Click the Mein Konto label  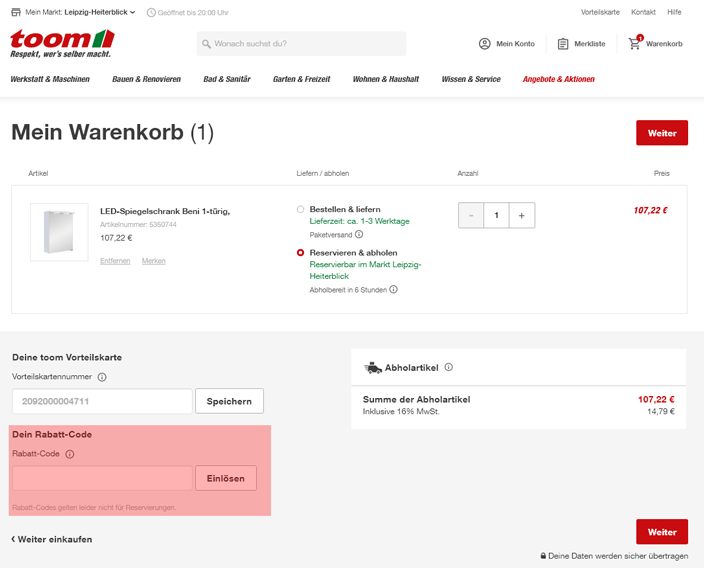tap(515, 44)
